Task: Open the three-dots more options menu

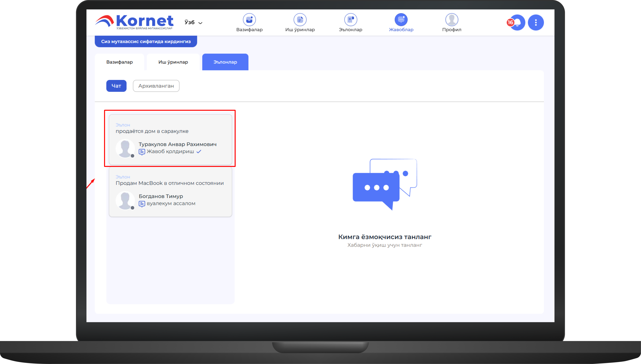Action: click(536, 22)
